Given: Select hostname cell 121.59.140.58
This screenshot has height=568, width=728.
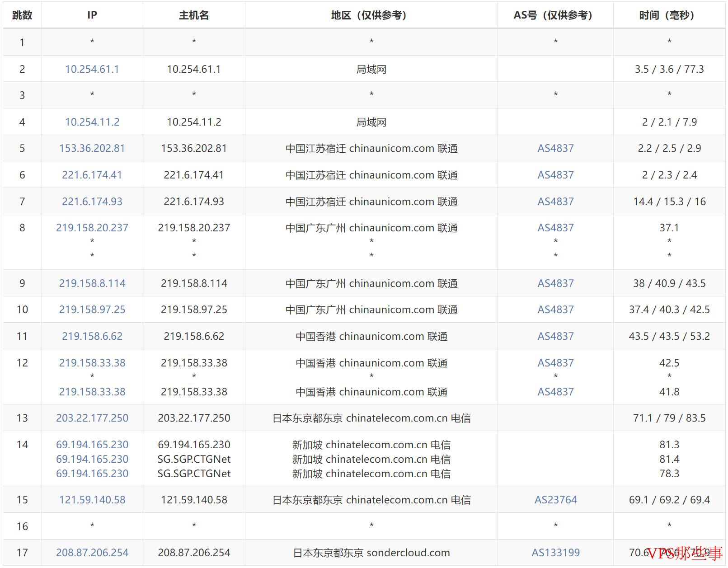Looking at the screenshot, I should (x=194, y=500).
